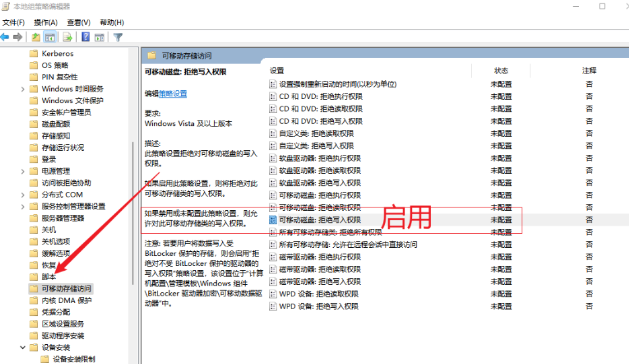This screenshot has width=629, height=364.
Task: Select policy 'CD 和 DVD: 拒绝写入权限'
Action: point(321,121)
